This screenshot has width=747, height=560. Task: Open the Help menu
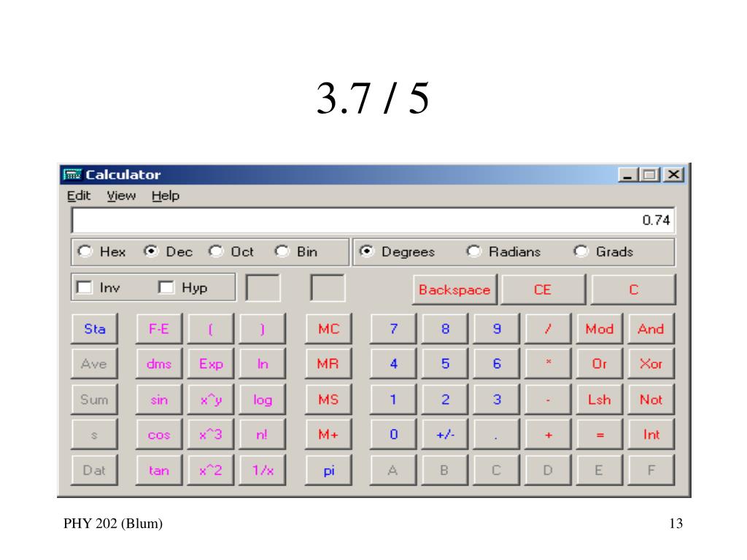pyautogui.click(x=166, y=195)
